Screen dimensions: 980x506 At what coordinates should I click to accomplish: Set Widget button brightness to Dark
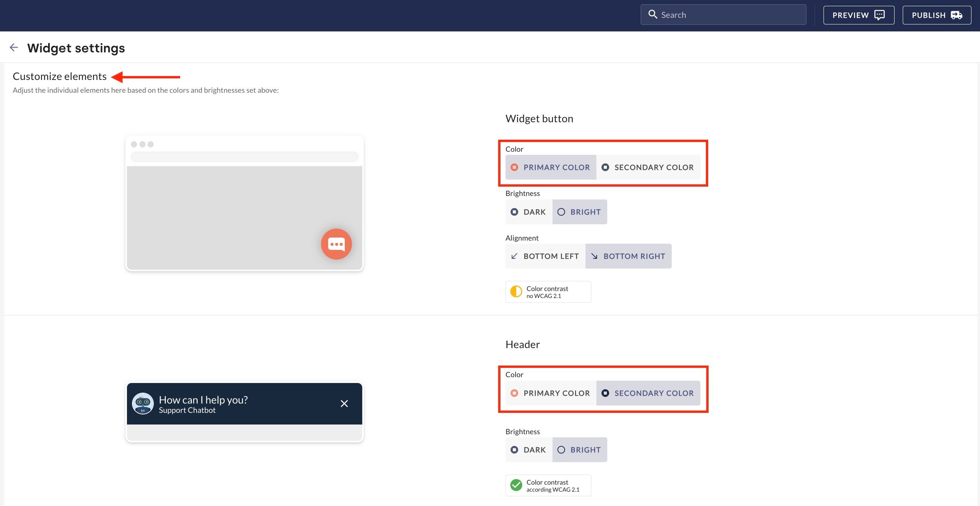(x=529, y=212)
